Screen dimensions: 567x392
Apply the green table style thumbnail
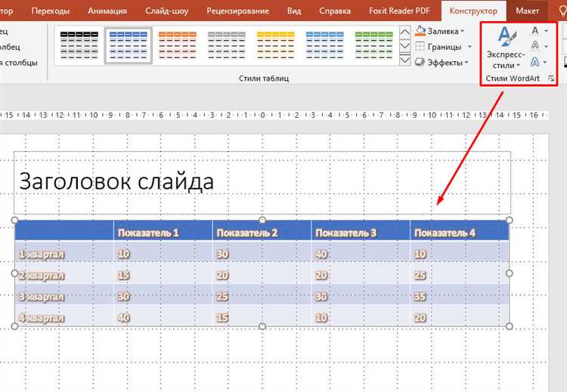pyautogui.click(x=374, y=45)
